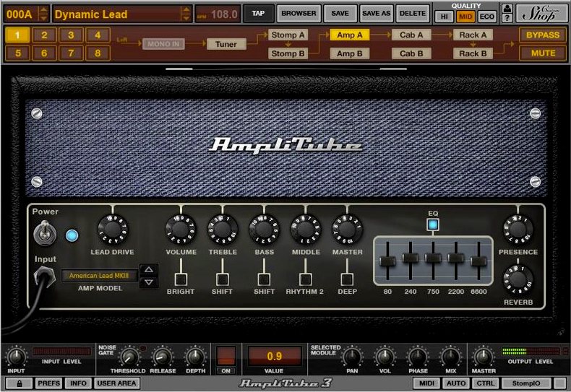Click the LEAD DRIVE knob
Image resolution: width=571 pixels, height=392 pixels.
click(x=113, y=230)
